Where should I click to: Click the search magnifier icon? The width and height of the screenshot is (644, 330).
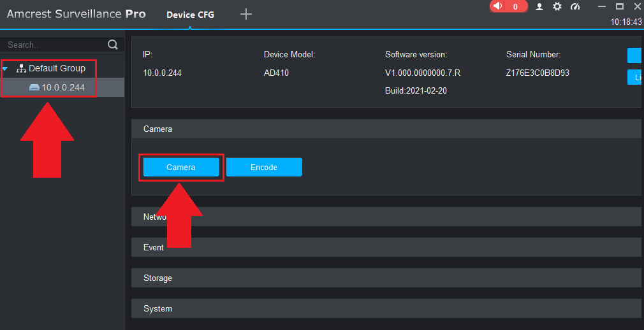click(113, 45)
